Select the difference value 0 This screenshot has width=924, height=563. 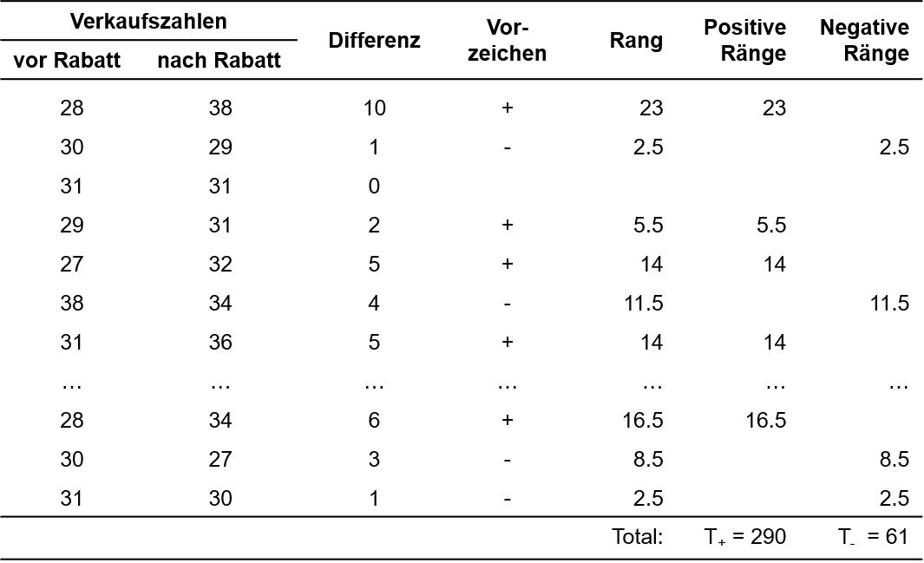[x=374, y=187]
